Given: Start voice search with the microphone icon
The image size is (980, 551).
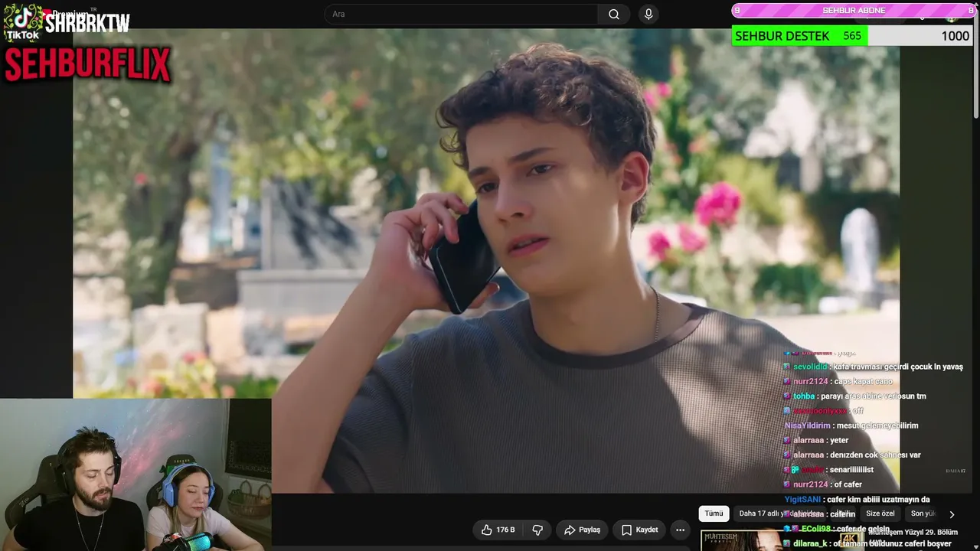Looking at the screenshot, I should click(648, 15).
